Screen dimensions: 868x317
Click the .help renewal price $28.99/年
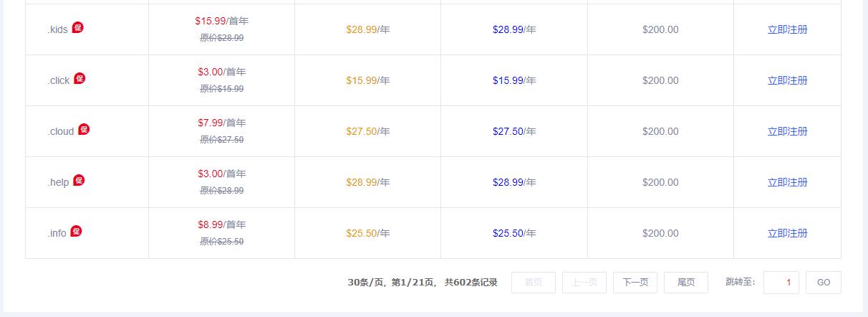click(514, 182)
